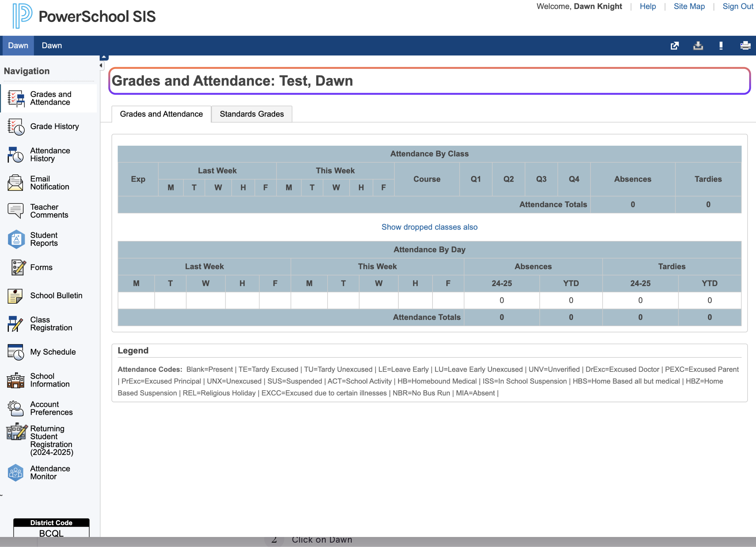Click the open-in-new-window icon in header
Viewport: 756px width, 547px height.
click(675, 46)
